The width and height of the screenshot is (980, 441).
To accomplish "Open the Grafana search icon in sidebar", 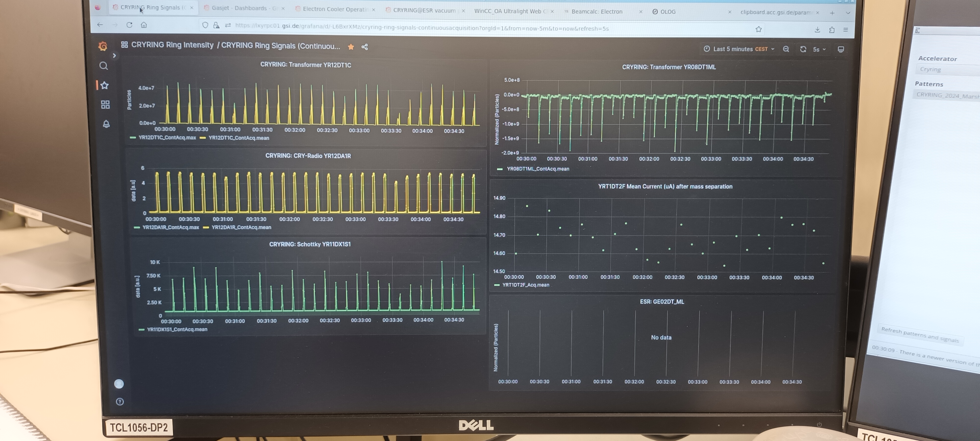I will (x=103, y=66).
